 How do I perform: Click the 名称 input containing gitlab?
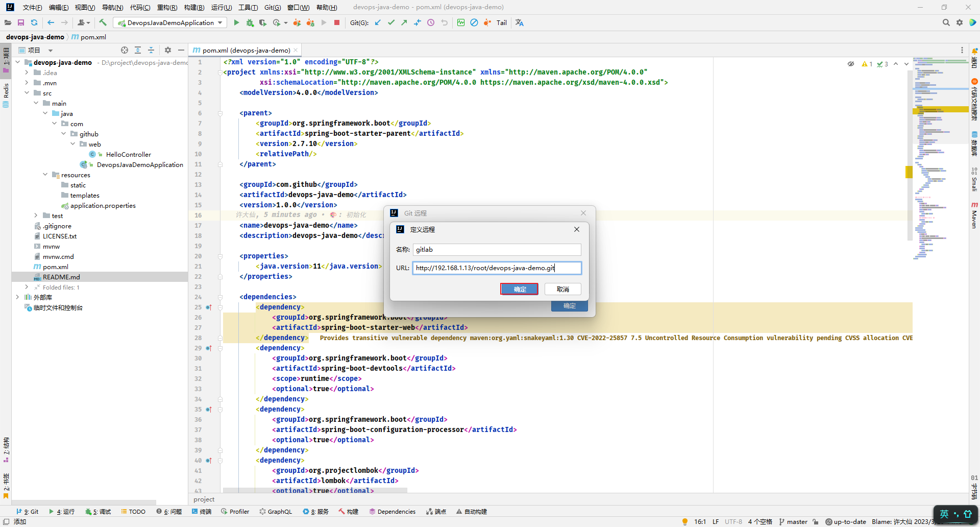[x=497, y=250]
